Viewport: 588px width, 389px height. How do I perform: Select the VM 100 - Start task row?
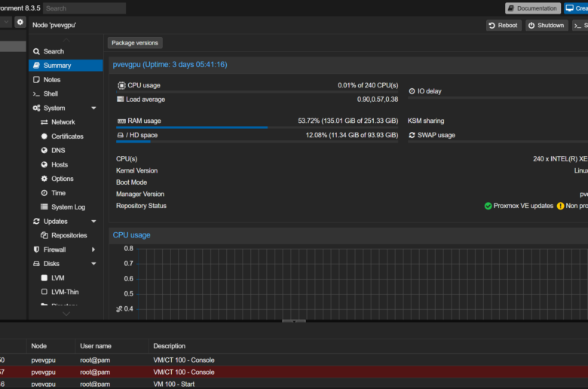(x=294, y=384)
